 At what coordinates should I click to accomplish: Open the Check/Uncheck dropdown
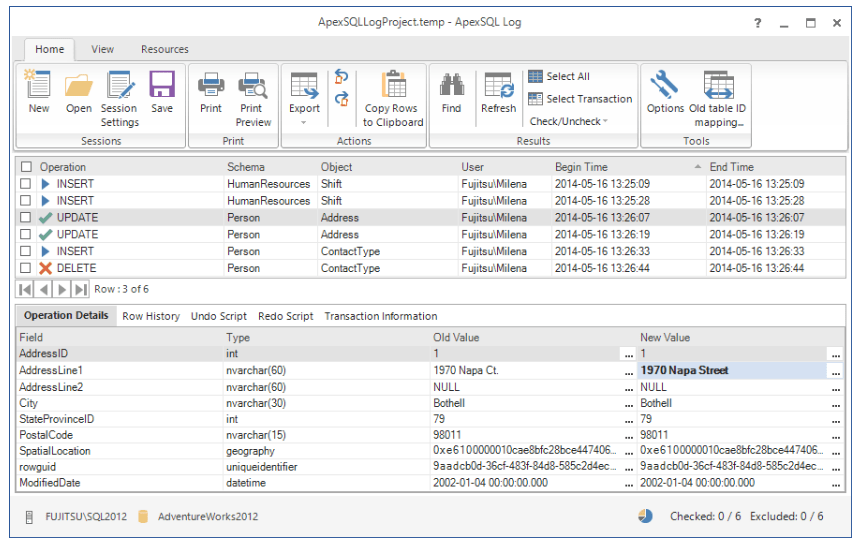(568, 121)
